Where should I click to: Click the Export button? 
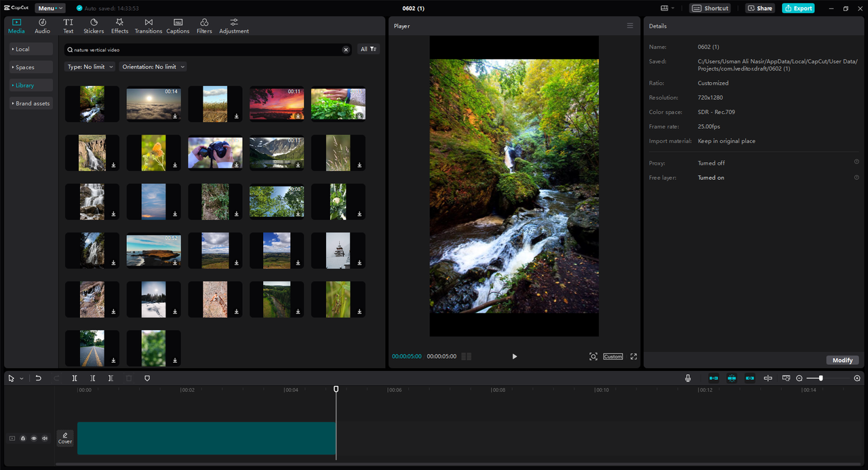[798, 8]
